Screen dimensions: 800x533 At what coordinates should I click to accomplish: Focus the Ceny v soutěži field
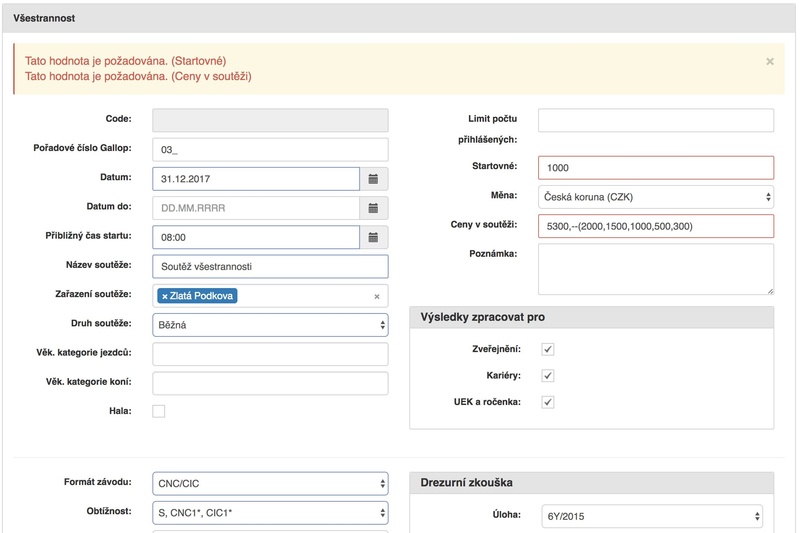click(x=655, y=226)
